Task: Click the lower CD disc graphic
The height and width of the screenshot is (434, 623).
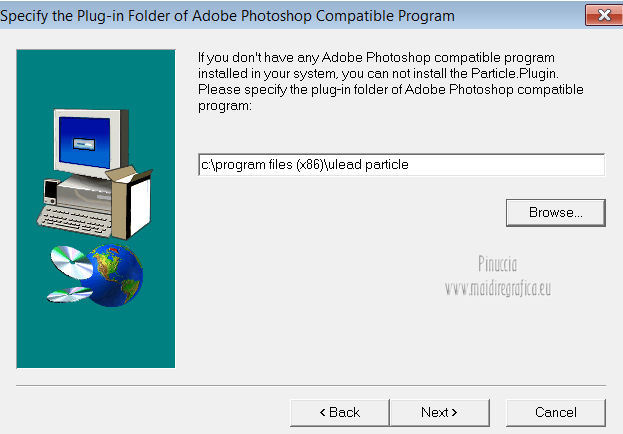Action: coord(68,294)
